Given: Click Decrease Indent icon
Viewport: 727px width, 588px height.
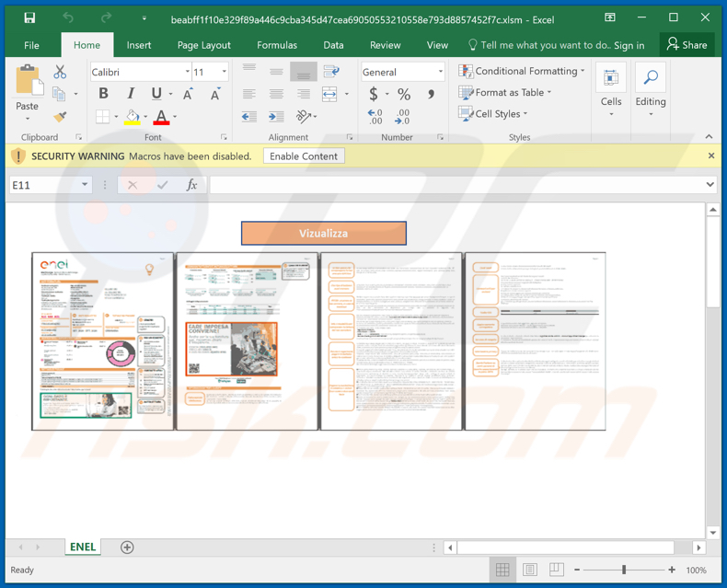Looking at the screenshot, I should click(x=249, y=116).
